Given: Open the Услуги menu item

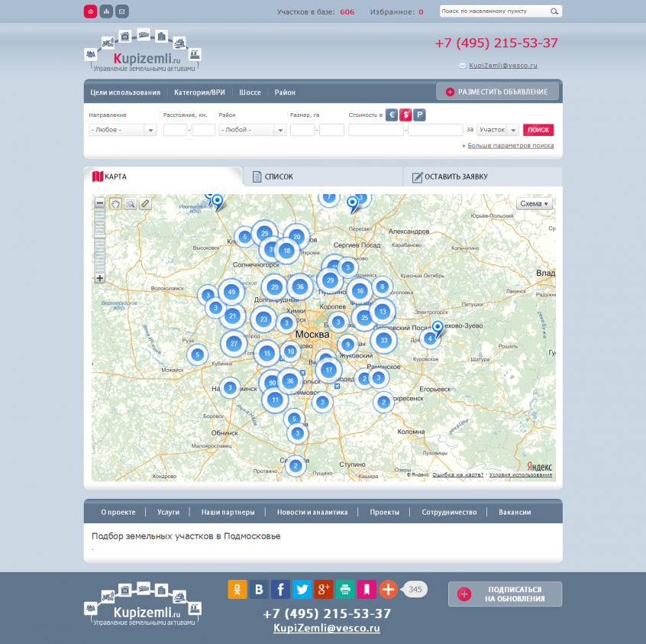Looking at the screenshot, I should [168, 512].
